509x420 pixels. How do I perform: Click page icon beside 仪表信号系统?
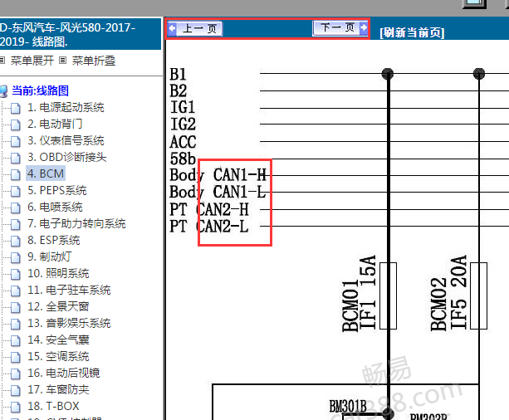tap(15, 141)
